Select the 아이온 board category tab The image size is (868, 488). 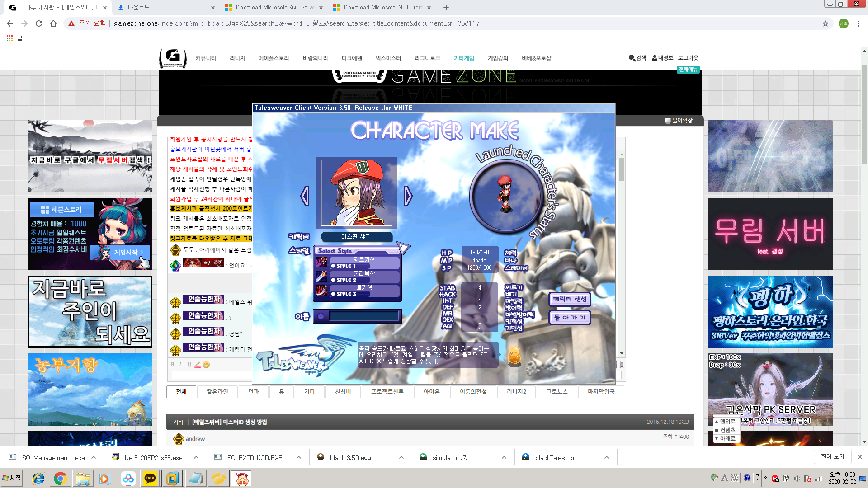tap(432, 392)
